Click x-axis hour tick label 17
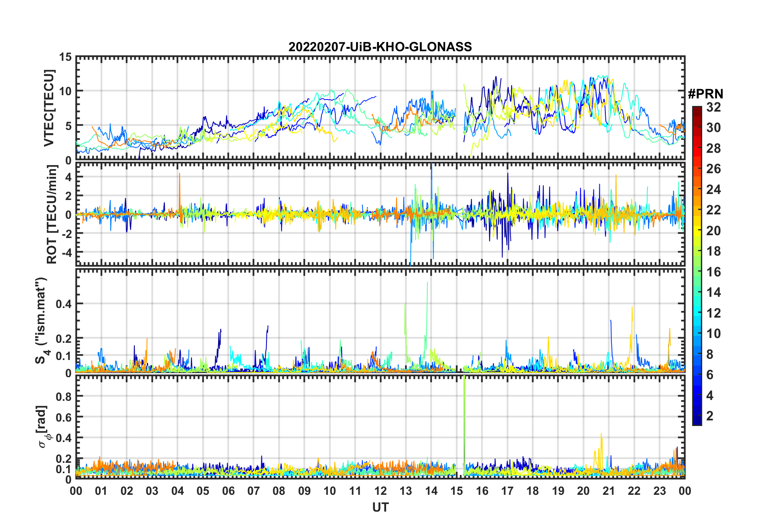 507,491
